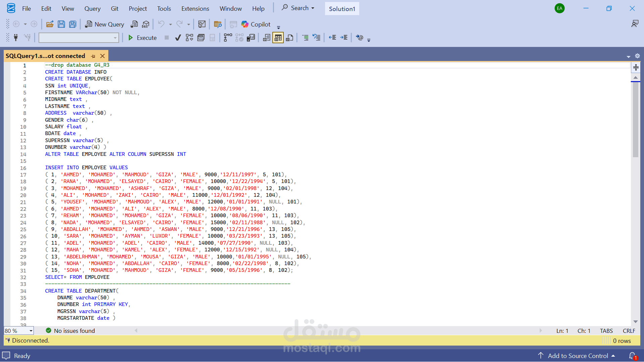Select the SQLQuery1 document tab

point(45,56)
